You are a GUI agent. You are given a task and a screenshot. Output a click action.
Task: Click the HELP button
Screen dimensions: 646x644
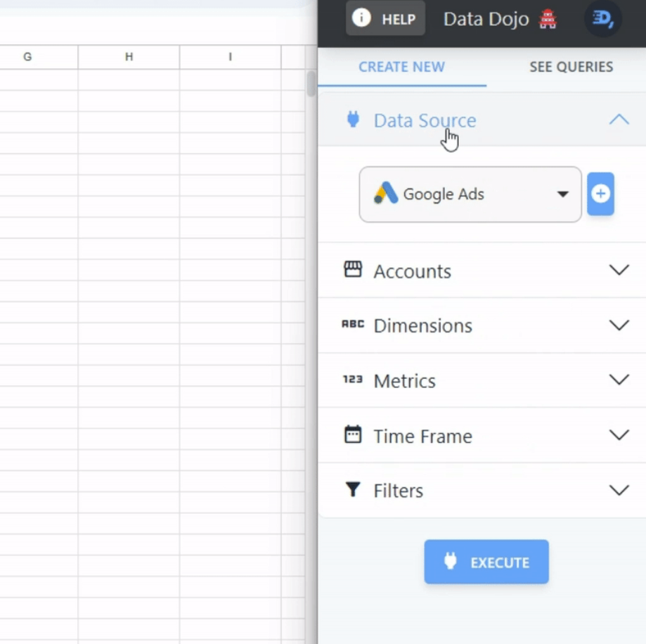click(x=385, y=18)
